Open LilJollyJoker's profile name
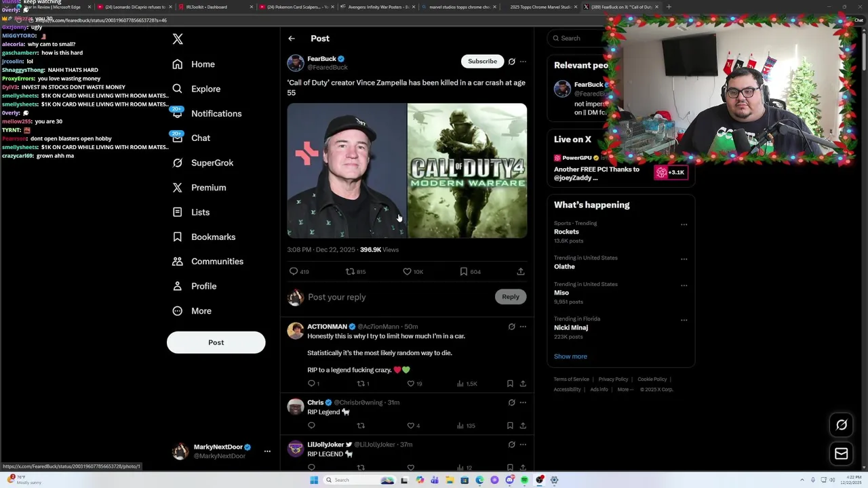The width and height of the screenshot is (868, 488). coord(325,445)
